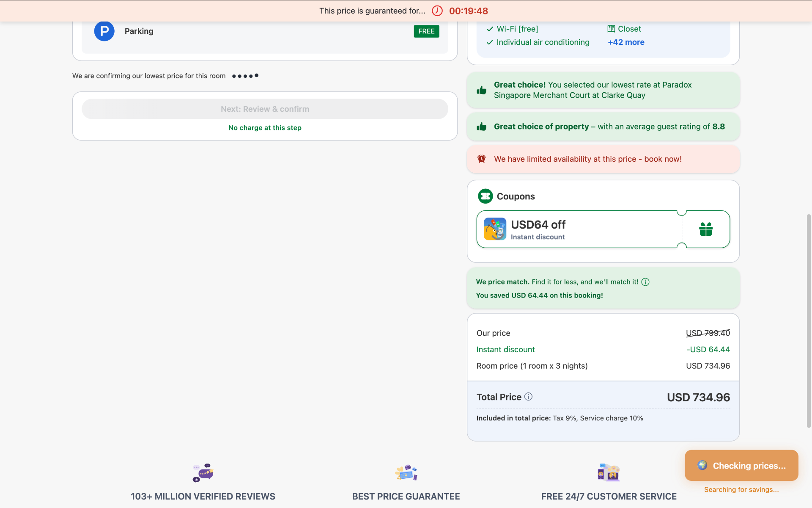Click the closet amenity icon
This screenshot has height=508, width=812.
point(611,29)
